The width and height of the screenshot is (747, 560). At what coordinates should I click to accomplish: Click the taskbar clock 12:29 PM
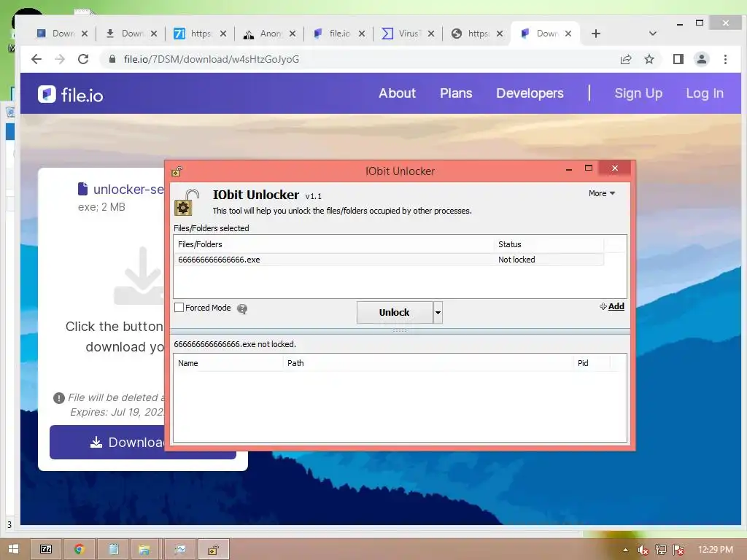tap(716, 550)
